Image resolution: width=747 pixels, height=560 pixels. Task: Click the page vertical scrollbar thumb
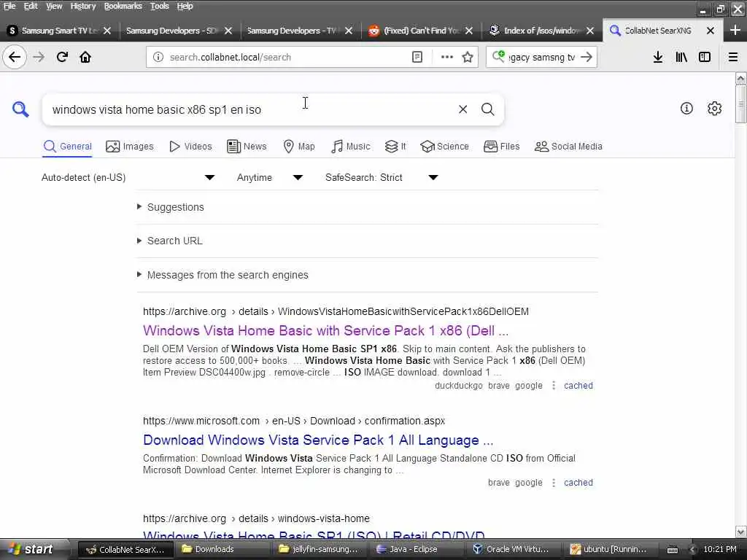pyautogui.click(x=741, y=104)
